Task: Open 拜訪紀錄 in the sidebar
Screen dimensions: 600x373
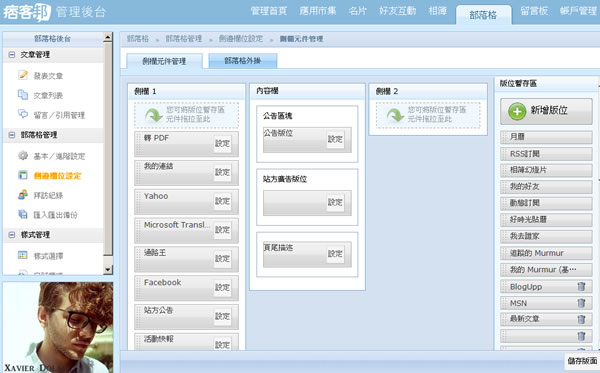Action: tap(48, 195)
